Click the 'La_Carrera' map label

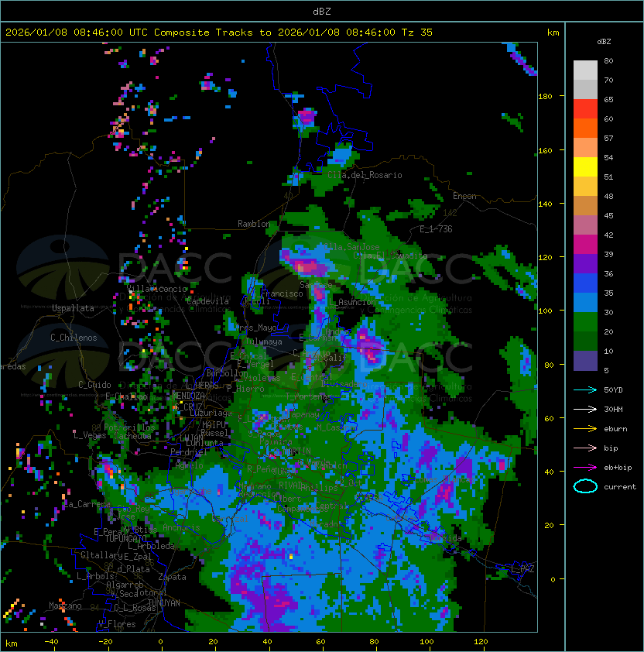(x=87, y=504)
